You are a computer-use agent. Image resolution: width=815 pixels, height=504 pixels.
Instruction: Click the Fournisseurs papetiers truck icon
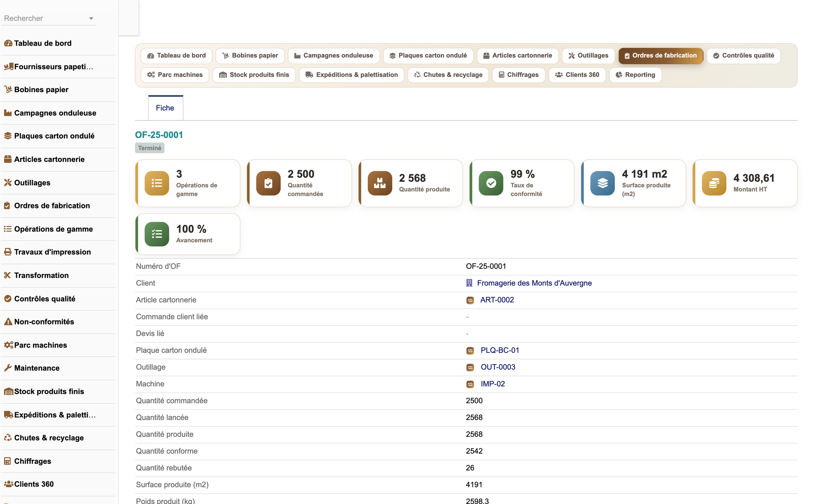tap(8, 66)
